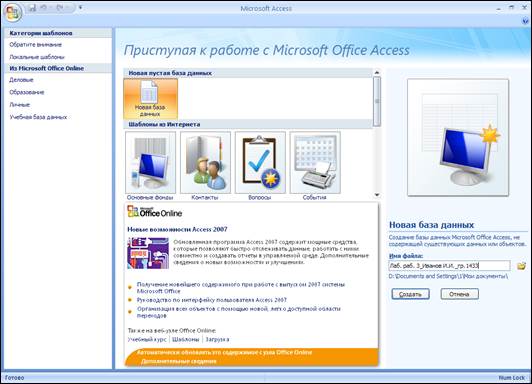Click Save icon in Quick Access Toolbar
The image size is (532, 384).
[x=32, y=8]
